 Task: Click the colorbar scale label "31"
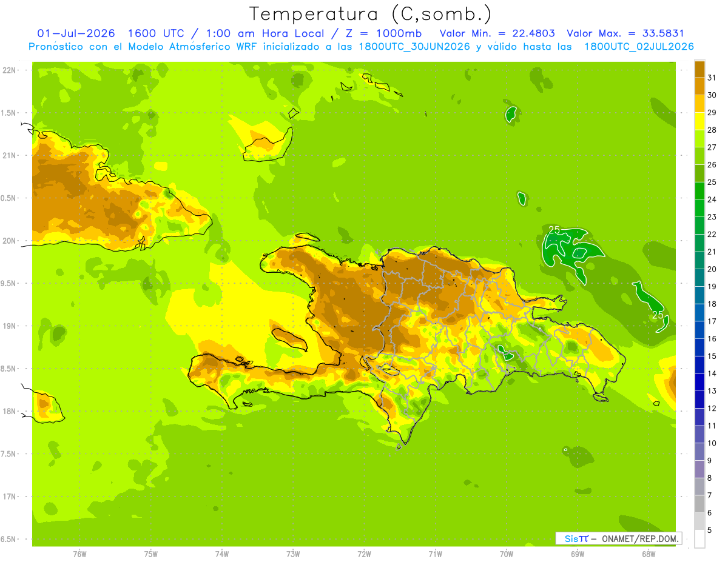[x=712, y=77]
